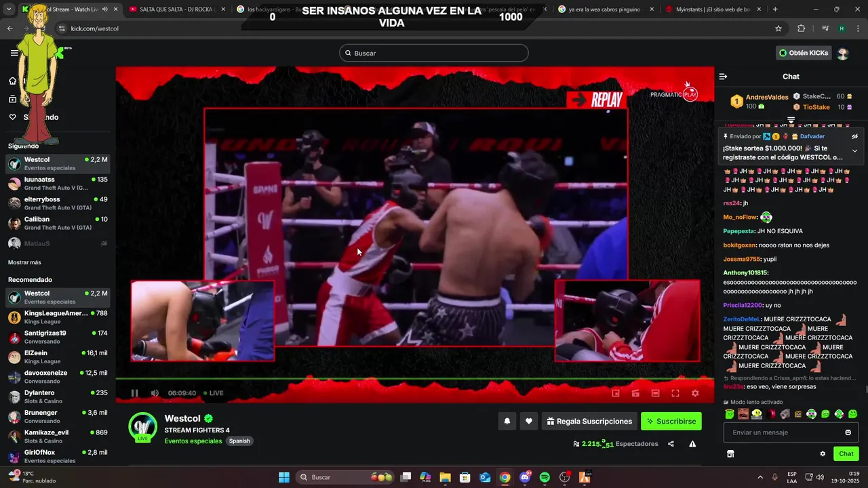Viewport: 868px width, 488px height.
Task: Open offline MatiauS channel in sidebar
Action: (x=58, y=243)
